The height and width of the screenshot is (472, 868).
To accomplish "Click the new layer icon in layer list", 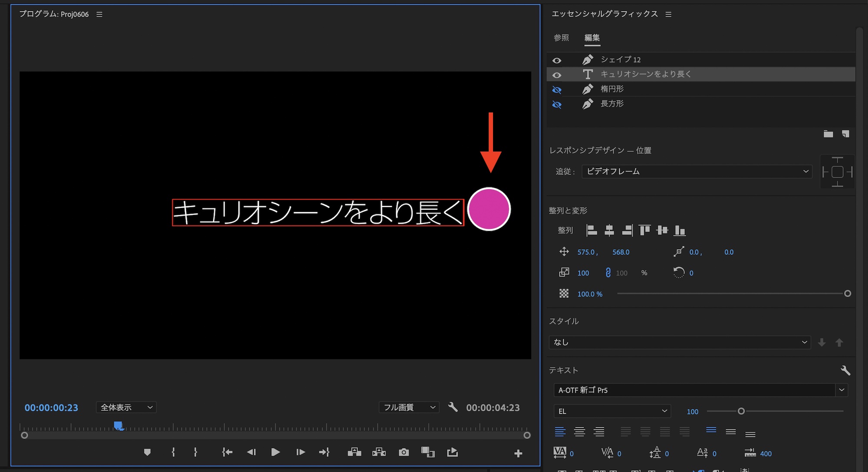I will (845, 134).
